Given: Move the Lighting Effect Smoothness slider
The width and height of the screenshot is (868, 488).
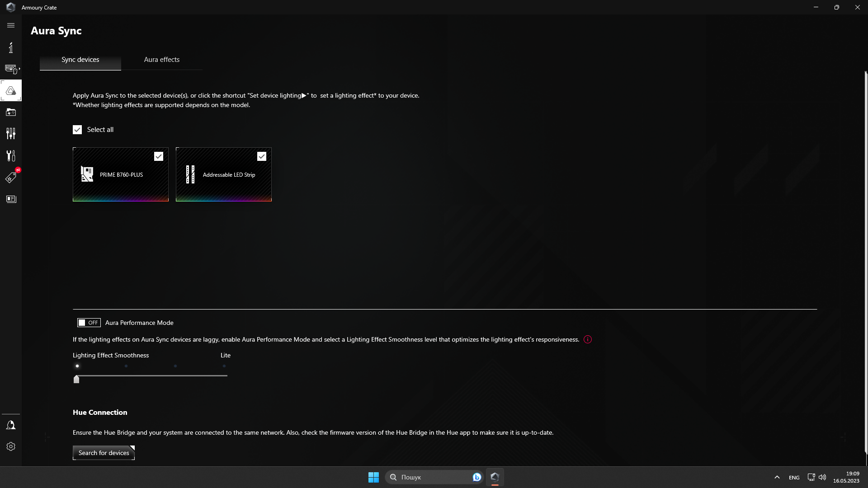Looking at the screenshot, I should click(x=76, y=380).
